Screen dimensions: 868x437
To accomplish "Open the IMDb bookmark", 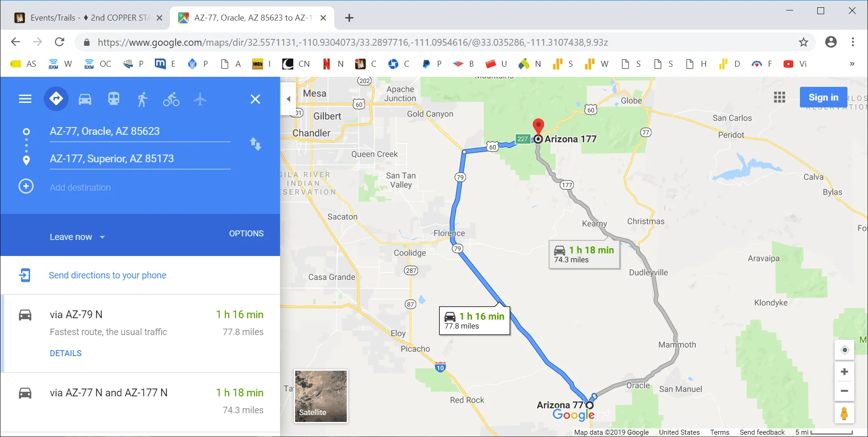I will pos(262,64).
